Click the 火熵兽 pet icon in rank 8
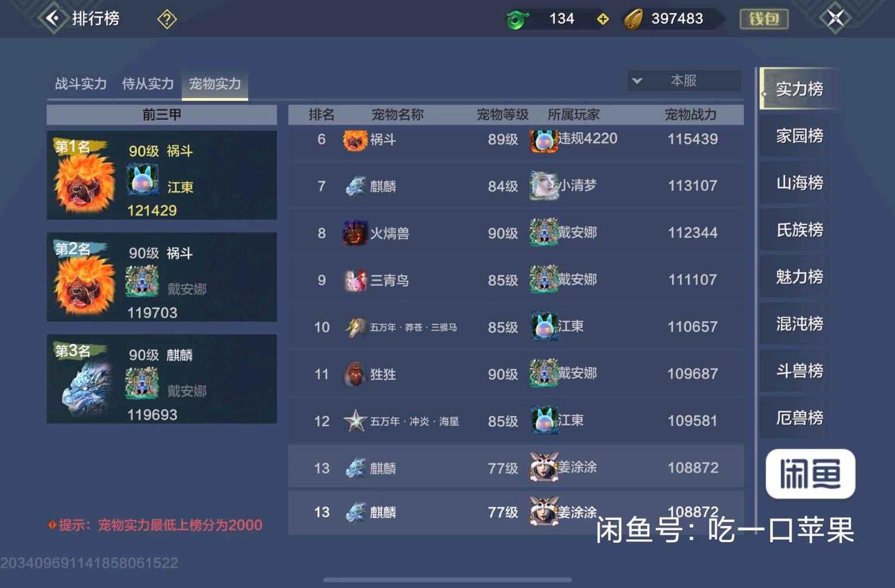The height and width of the screenshot is (588, 895). point(355,233)
